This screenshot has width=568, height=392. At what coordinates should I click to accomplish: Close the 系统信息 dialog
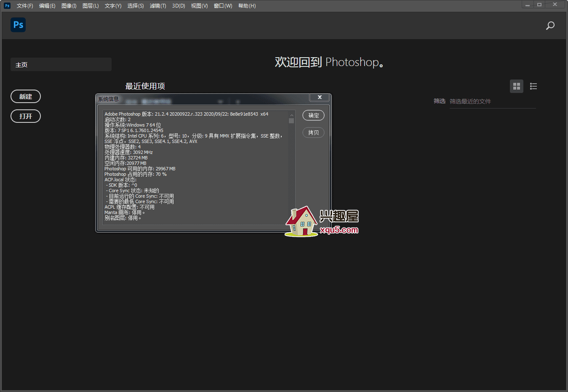[x=320, y=97]
